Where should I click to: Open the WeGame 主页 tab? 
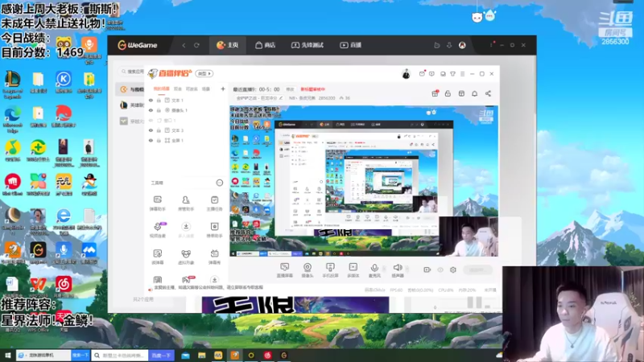click(228, 45)
